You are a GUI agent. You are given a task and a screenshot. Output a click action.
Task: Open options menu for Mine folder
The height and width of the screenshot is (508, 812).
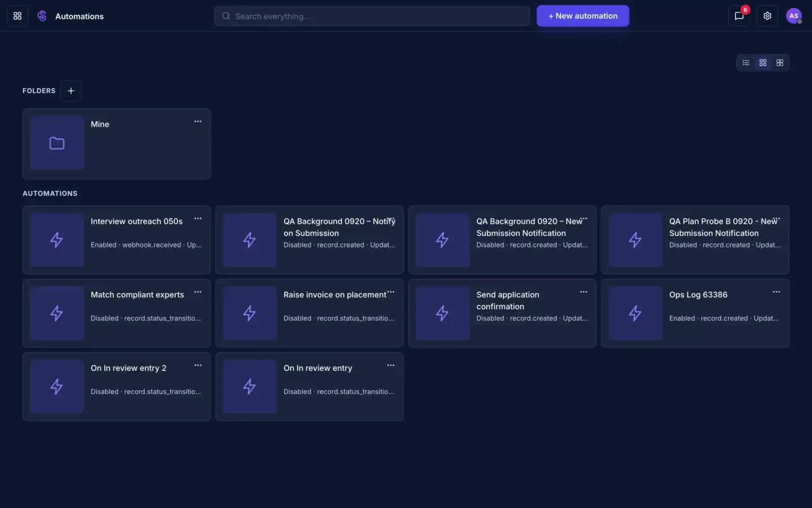click(x=198, y=121)
